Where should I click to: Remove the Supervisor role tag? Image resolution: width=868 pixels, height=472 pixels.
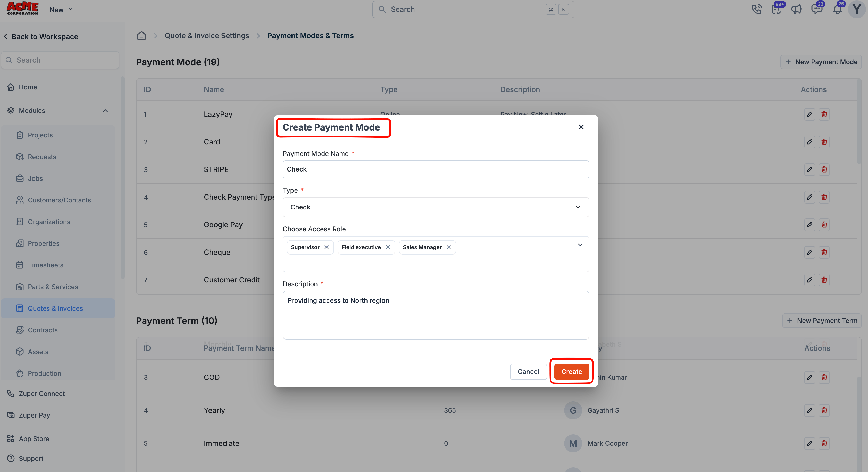click(327, 247)
